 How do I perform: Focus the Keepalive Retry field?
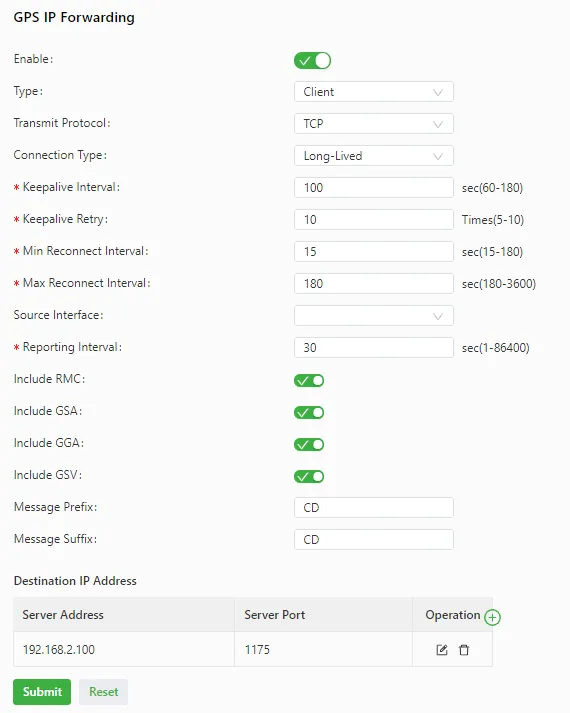click(x=374, y=220)
